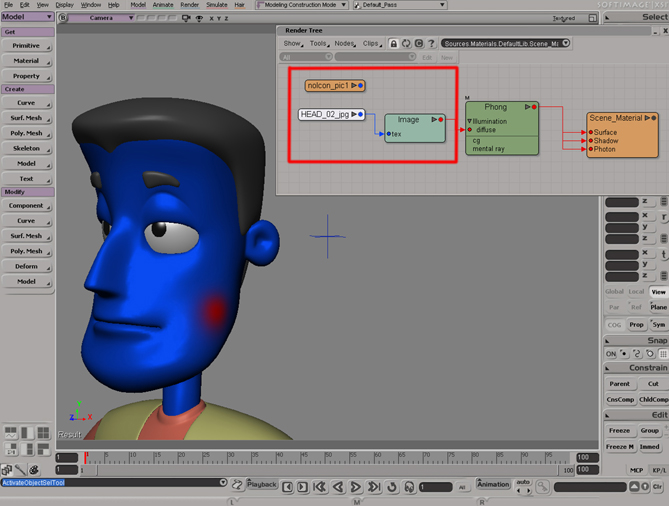Screen dimensions: 669x506
Task: Open the Animate menu
Action: [163, 5]
